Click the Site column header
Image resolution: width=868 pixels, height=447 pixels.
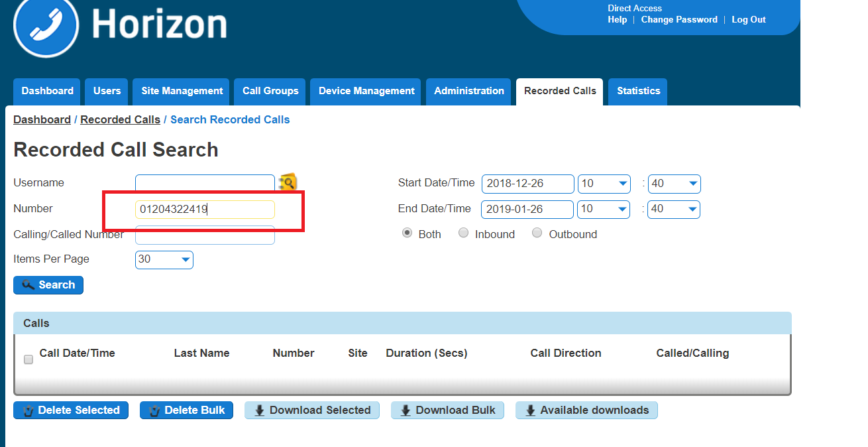[358, 353]
